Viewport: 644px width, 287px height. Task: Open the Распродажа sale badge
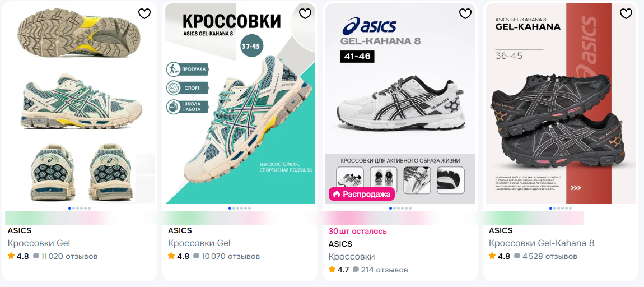(361, 194)
